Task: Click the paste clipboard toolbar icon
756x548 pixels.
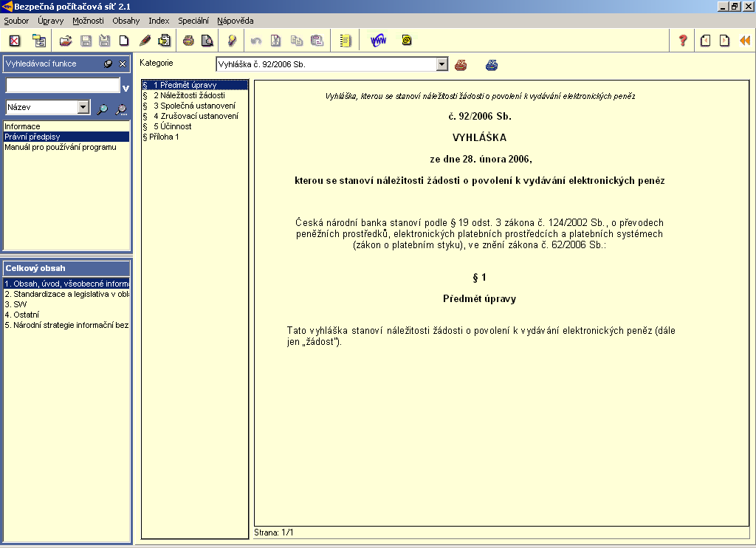Action: click(317, 41)
